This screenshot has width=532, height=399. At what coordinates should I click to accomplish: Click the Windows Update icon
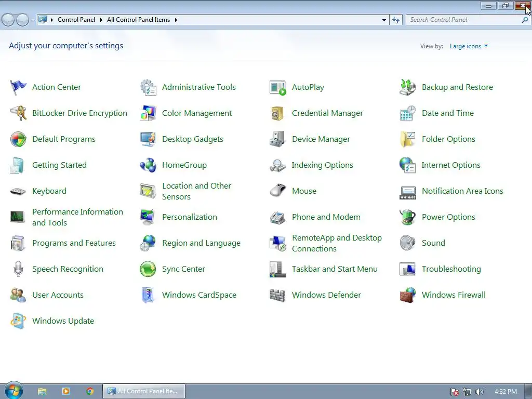point(18,321)
